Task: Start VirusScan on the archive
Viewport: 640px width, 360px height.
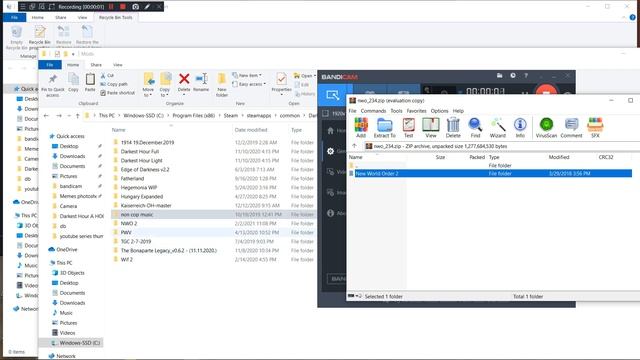Action: 546,127
